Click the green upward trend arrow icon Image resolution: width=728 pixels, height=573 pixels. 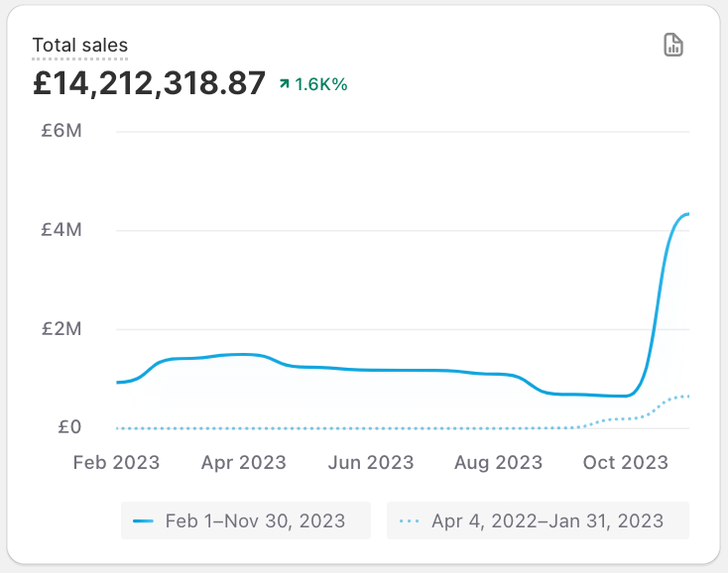click(x=285, y=84)
